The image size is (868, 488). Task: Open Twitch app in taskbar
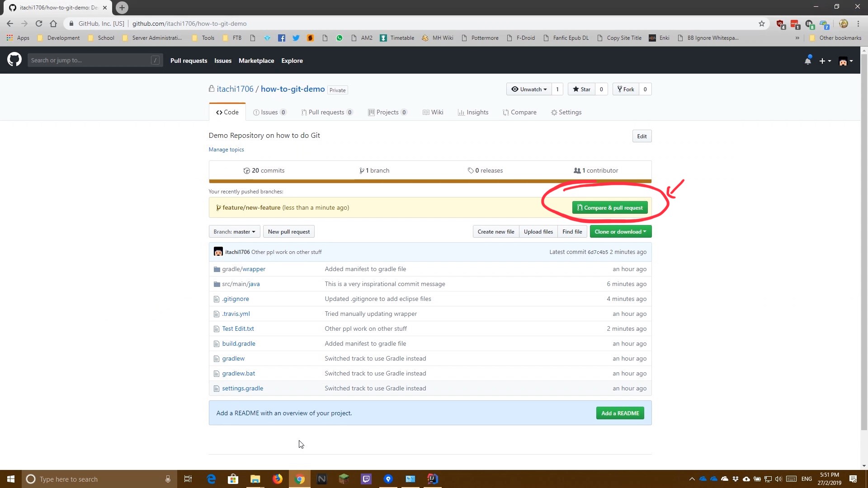pyautogui.click(x=366, y=479)
